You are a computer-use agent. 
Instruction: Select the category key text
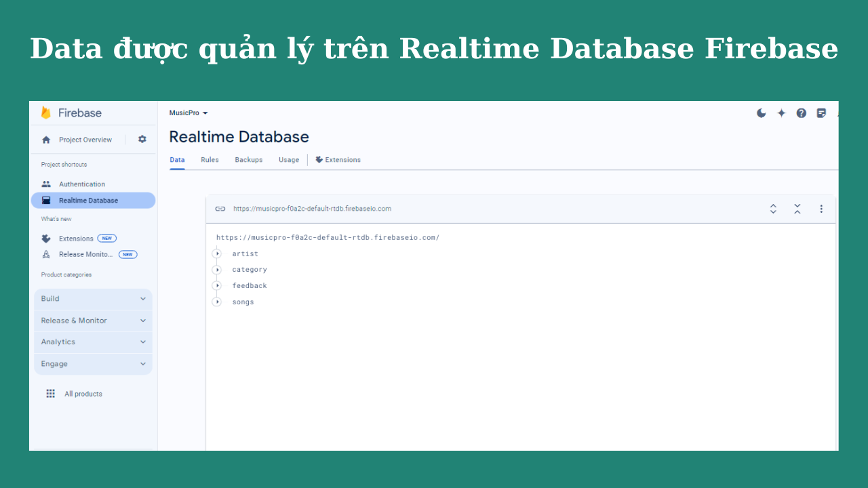(x=250, y=270)
